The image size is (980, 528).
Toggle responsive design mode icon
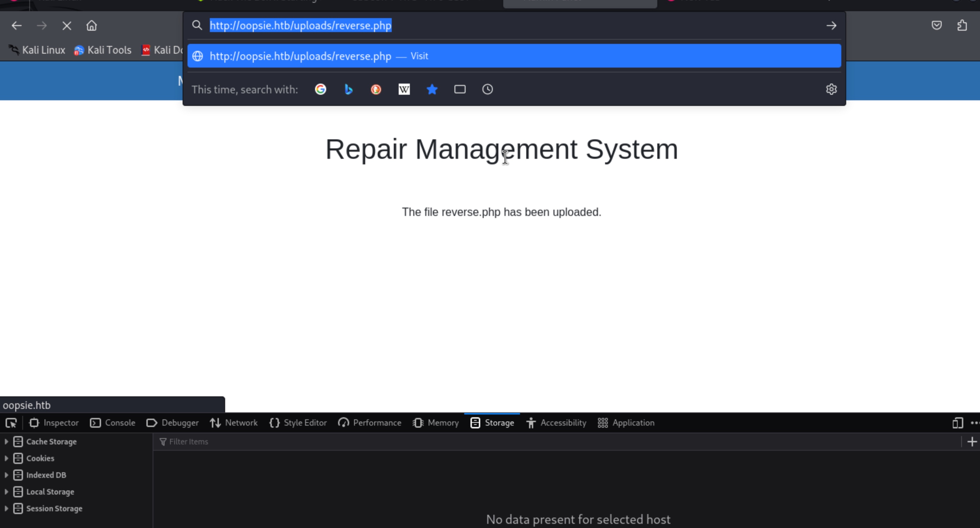pyautogui.click(x=957, y=423)
